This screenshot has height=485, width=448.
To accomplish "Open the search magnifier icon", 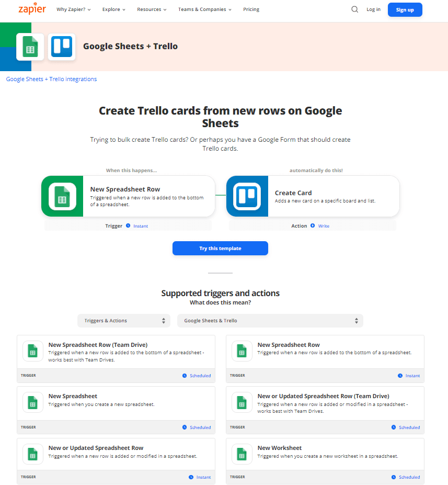I will pos(355,9).
